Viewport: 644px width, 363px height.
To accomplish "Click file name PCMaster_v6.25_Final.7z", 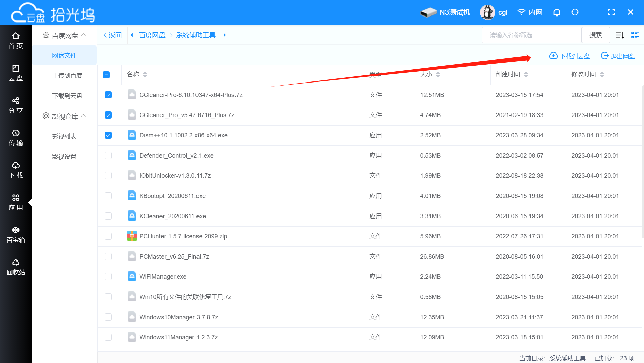I will point(174,256).
